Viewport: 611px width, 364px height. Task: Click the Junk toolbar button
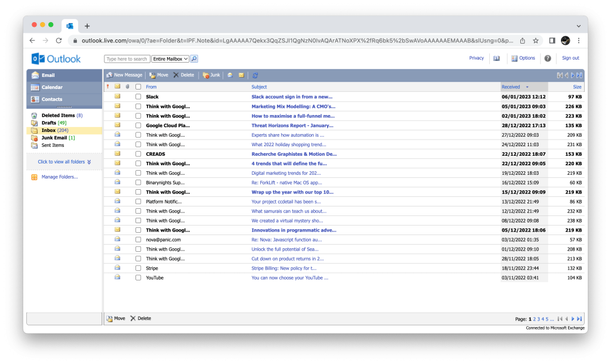click(x=211, y=75)
